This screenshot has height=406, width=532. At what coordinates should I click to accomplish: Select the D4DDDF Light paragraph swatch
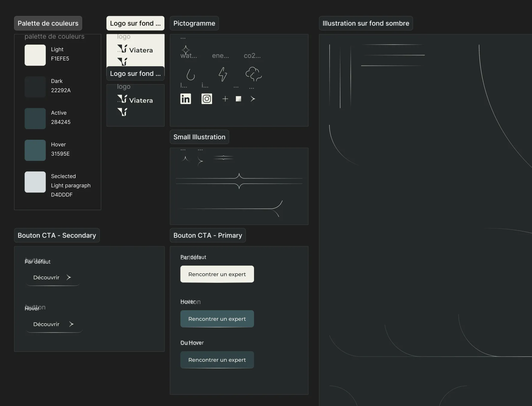click(35, 182)
